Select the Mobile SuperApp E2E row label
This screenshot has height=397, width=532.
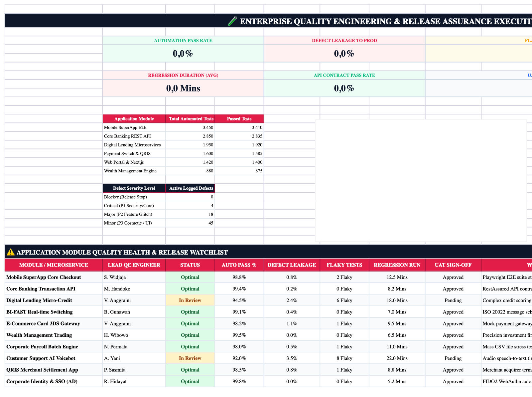(134, 127)
